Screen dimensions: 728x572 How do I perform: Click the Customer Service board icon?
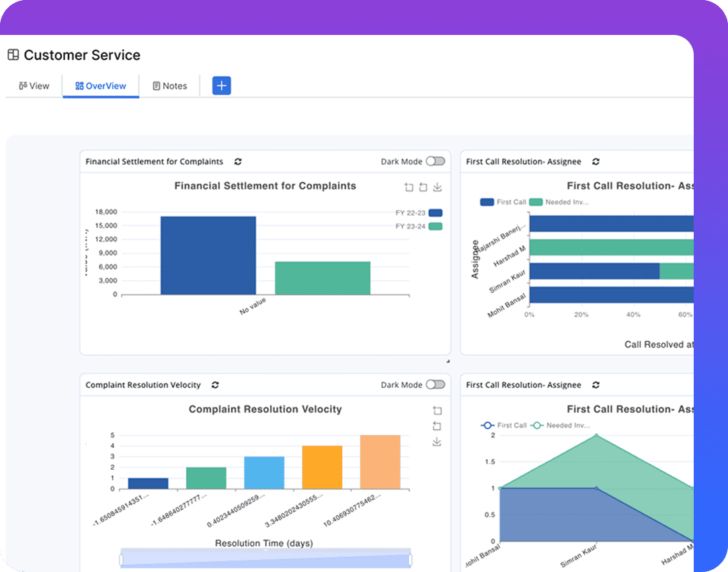(13, 55)
